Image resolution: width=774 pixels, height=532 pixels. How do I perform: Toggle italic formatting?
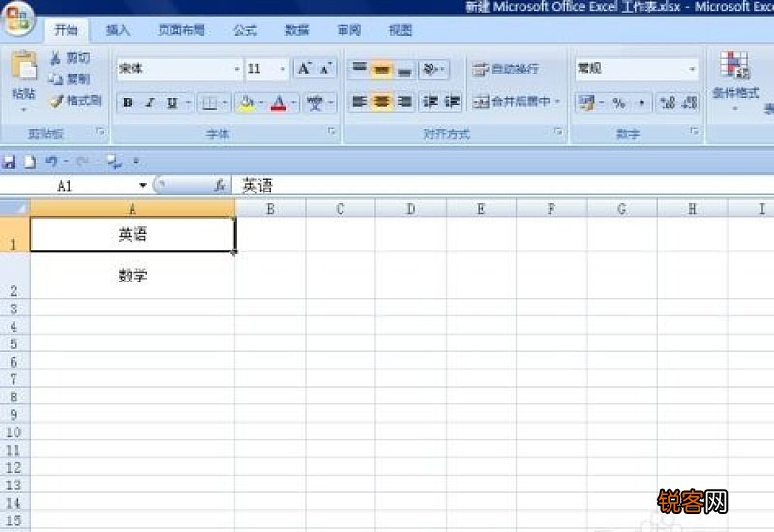click(x=150, y=103)
